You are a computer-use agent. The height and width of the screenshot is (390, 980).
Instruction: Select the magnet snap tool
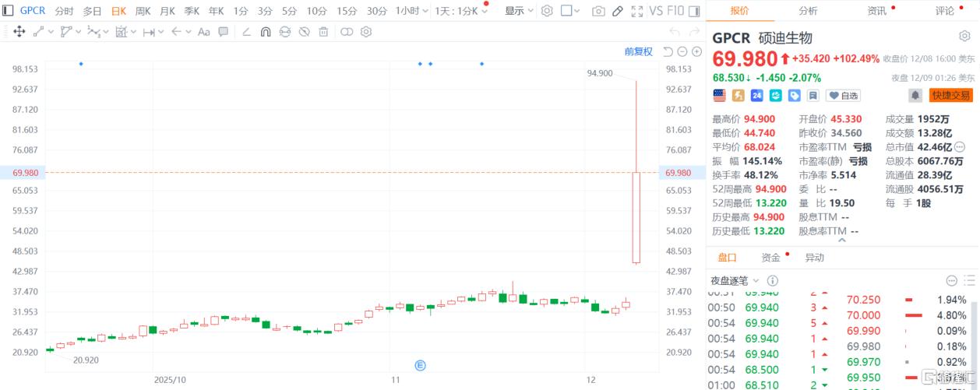[266, 32]
